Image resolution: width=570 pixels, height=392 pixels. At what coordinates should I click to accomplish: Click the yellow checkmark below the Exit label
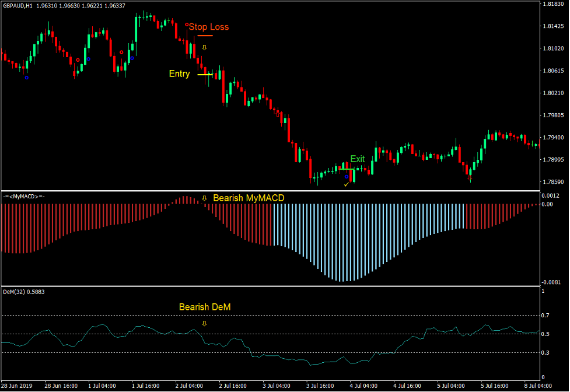click(345, 183)
